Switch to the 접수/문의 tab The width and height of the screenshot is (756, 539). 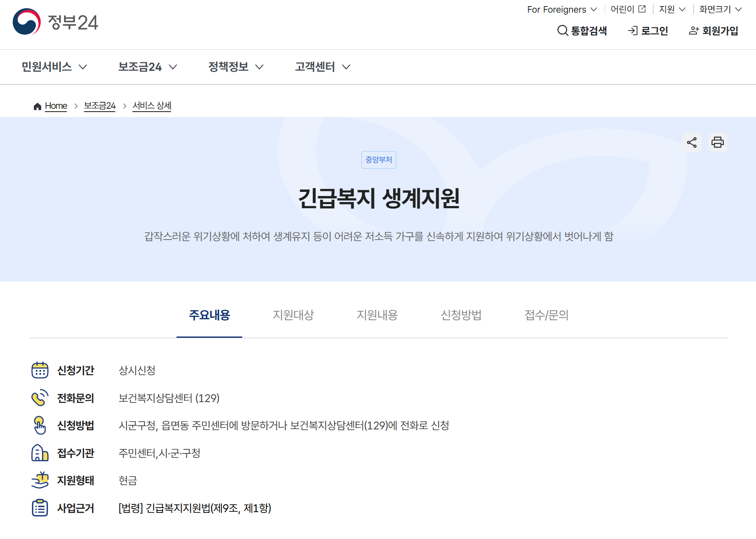(x=546, y=315)
